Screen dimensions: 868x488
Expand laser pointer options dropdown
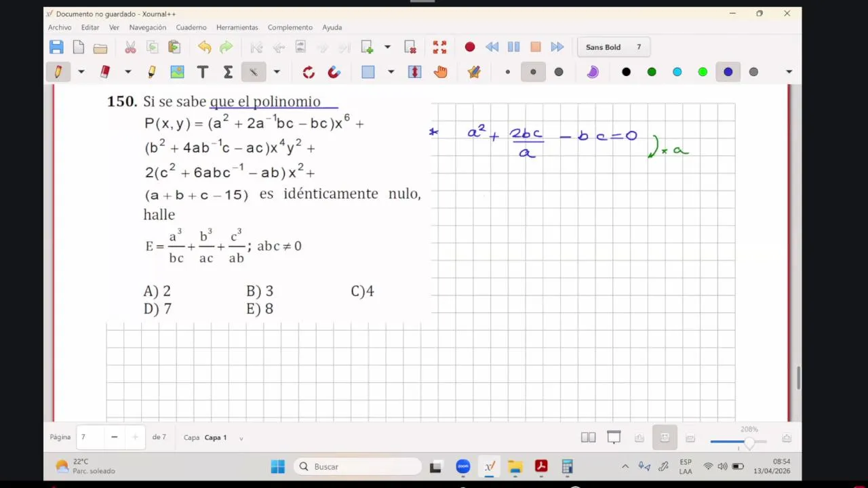[x=277, y=72]
